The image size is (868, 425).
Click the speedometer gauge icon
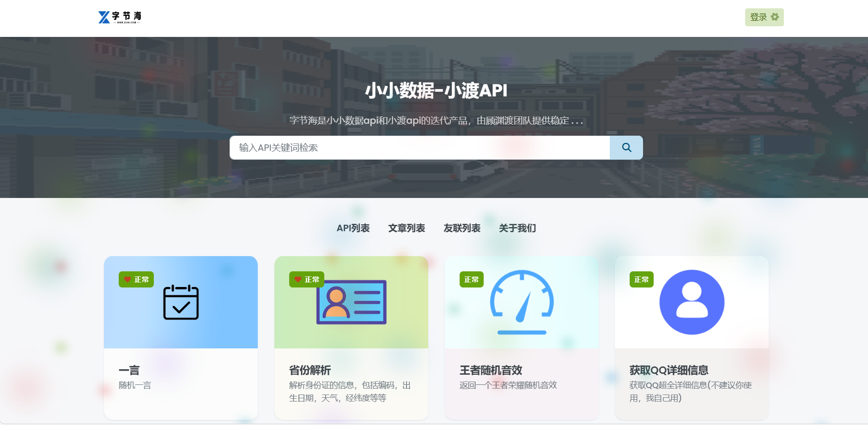pyautogui.click(x=522, y=302)
